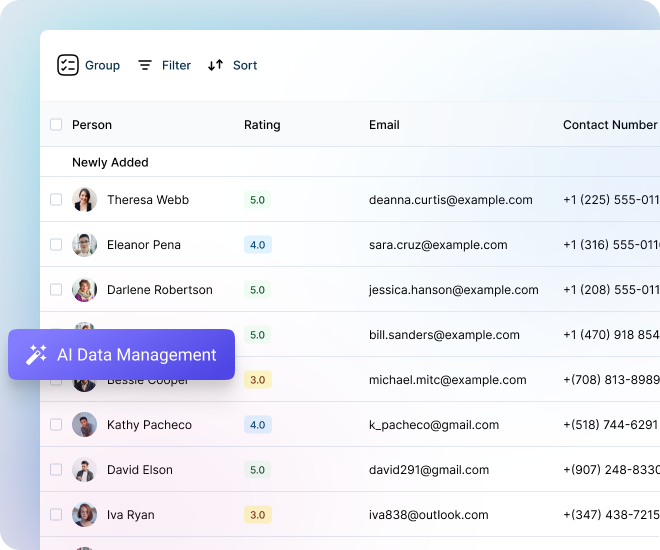Image resolution: width=660 pixels, height=550 pixels.
Task: Click the Sort arrows icon
Action: click(216, 65)
